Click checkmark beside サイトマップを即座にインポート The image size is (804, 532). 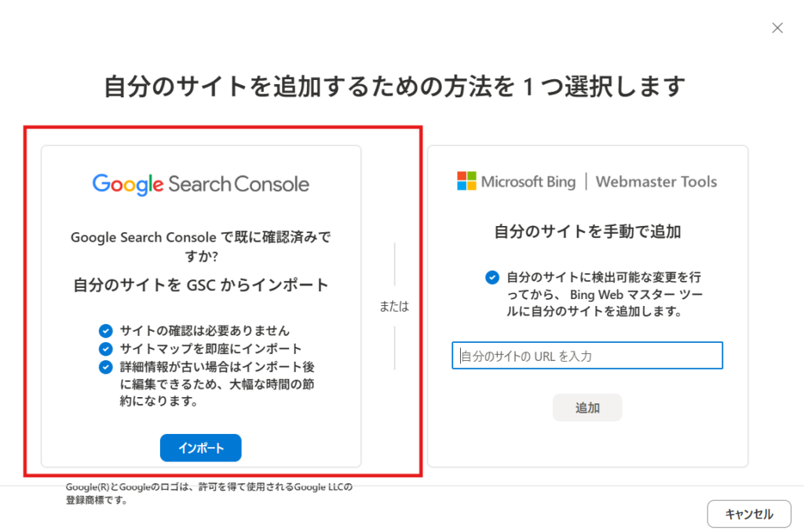point(106,348)
